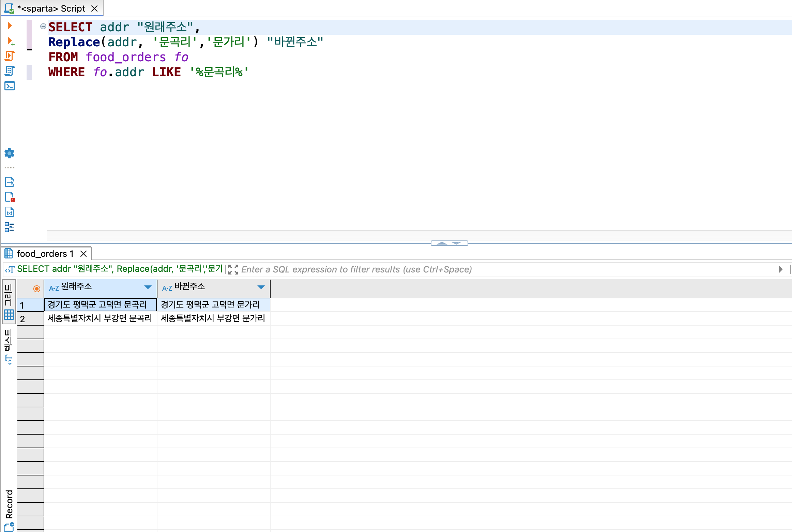Click the Execute SQL script icon
This screenshot has width=792, height=532.
point(10,56)
